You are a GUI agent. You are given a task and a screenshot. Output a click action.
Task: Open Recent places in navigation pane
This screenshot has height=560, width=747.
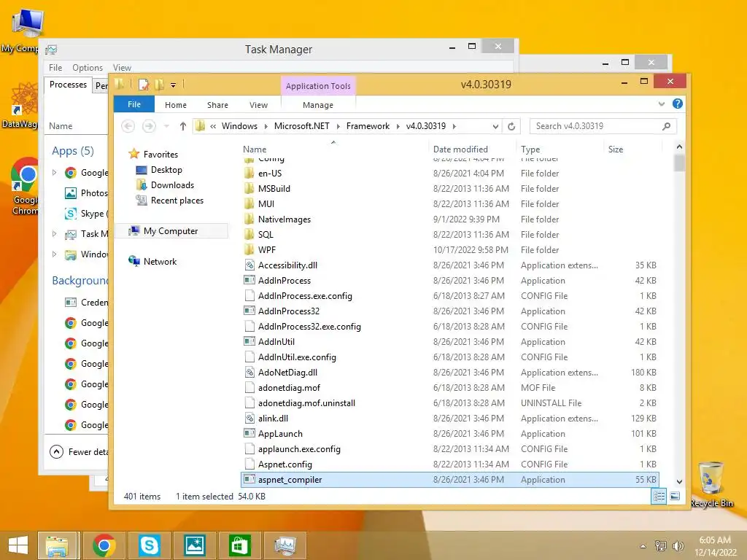click(x=177, y=201)
